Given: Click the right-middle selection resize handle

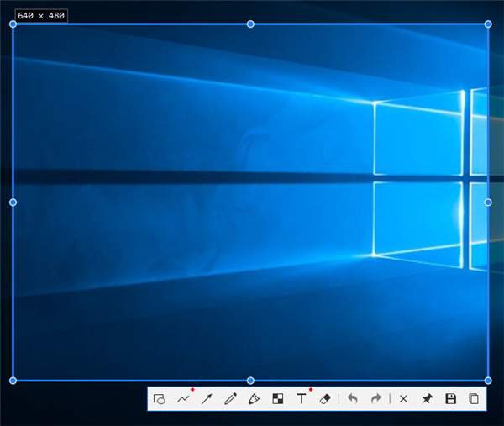Looking at the screenshot, I should click(x=488, y=202).
